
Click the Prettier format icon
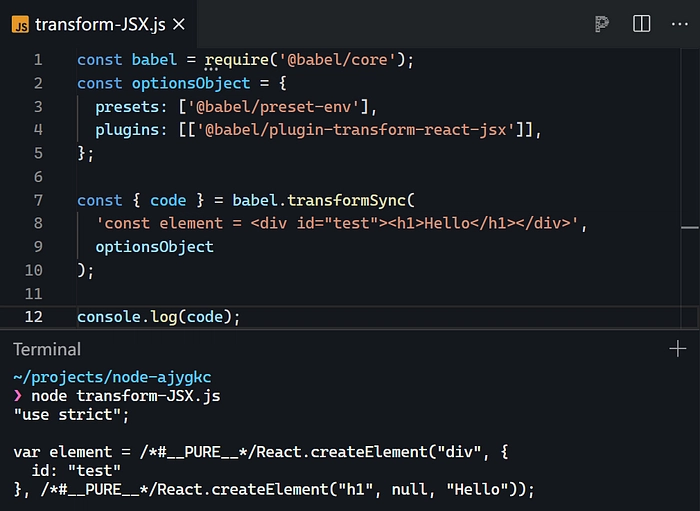601,25
